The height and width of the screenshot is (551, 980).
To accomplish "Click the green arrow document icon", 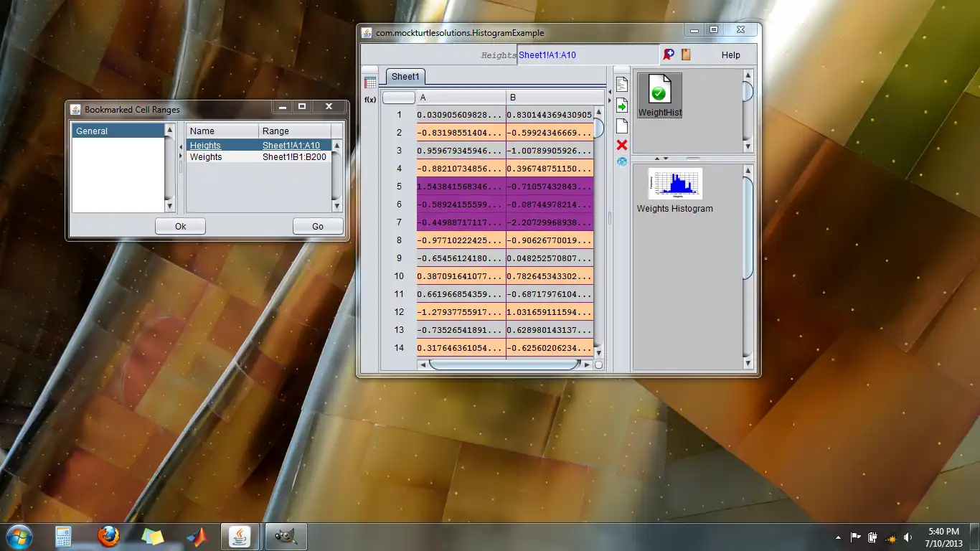I will (622, 105).
